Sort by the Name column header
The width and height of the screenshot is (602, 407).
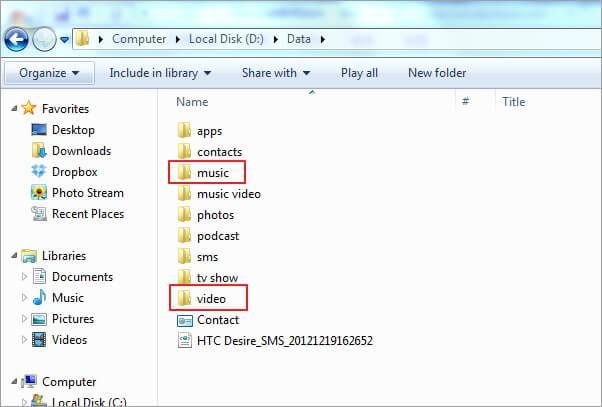tap(192, 102)
